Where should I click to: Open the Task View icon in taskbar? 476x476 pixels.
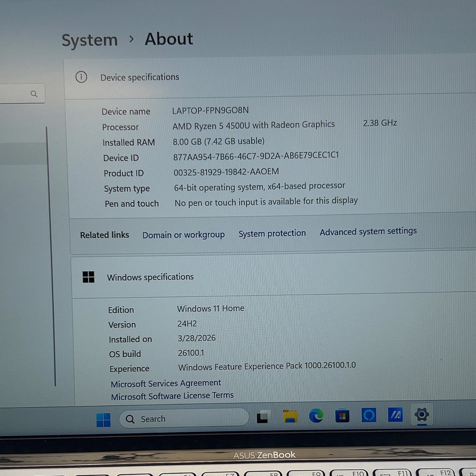click(263, 417)
